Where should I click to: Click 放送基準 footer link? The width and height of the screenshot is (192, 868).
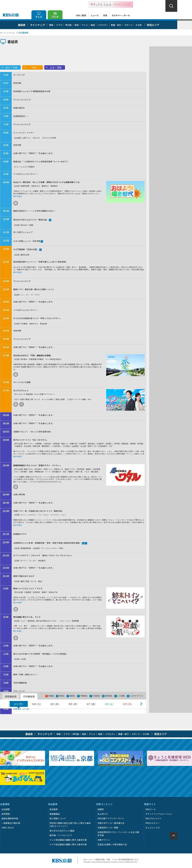tap(54, 809)
